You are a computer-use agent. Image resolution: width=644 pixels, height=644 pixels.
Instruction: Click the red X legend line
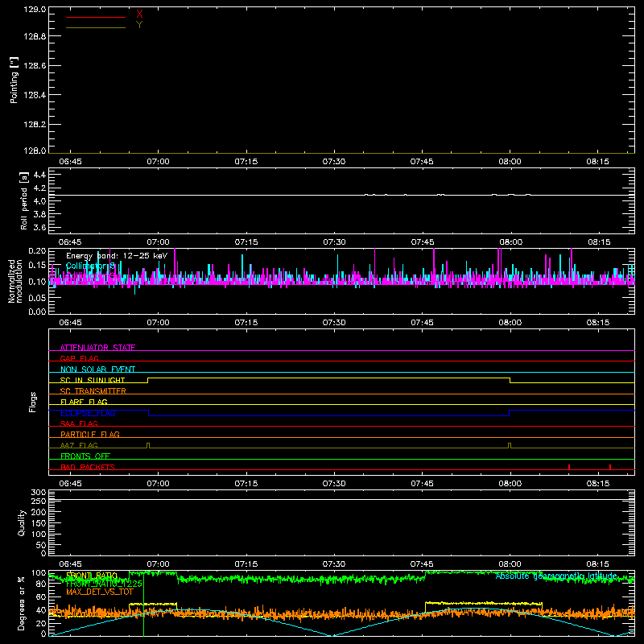tap(96, 17)
